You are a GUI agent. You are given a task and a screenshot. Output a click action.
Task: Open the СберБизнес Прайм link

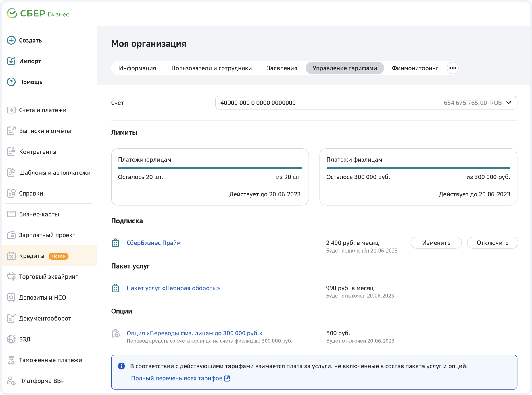pyautogui.click(x=154, y=243)
